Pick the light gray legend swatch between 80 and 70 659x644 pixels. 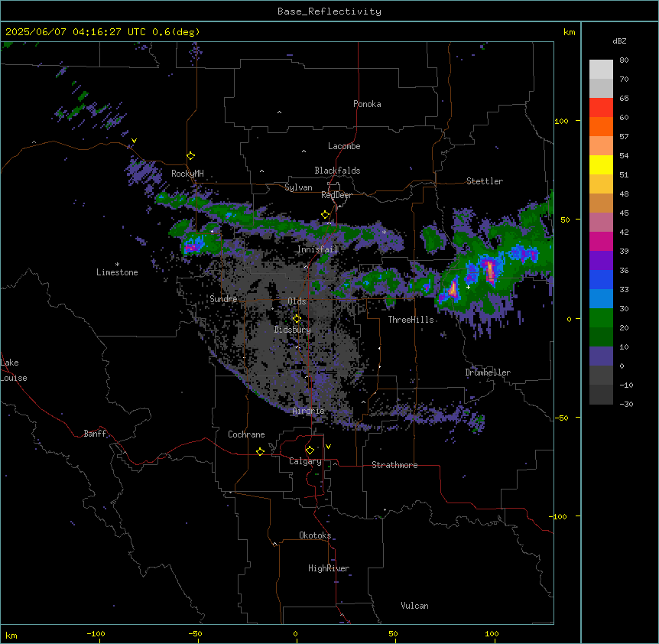pyautogui.click(x=601, y=70)
